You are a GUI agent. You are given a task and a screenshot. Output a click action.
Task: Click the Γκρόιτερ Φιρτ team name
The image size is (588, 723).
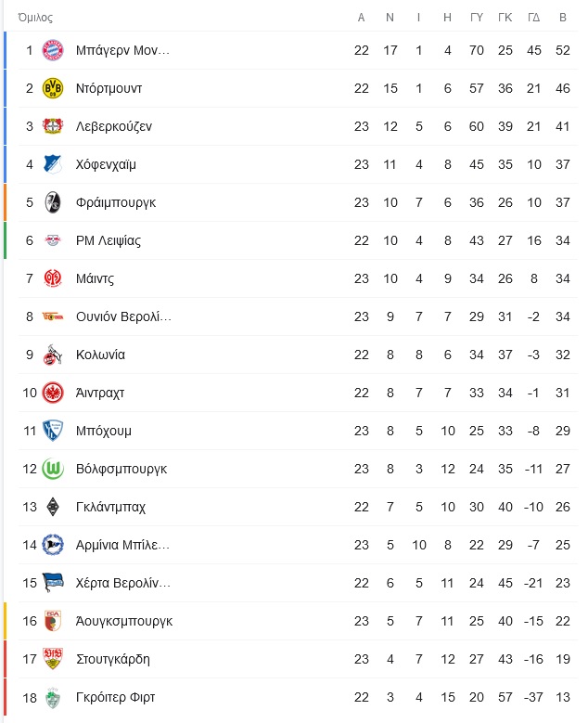tap(115, 697)
